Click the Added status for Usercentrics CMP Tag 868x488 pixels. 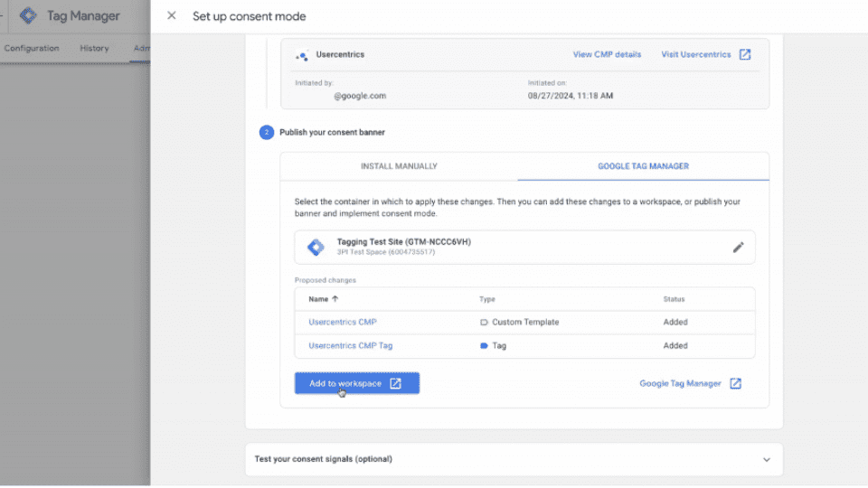[x=675, y=346]
